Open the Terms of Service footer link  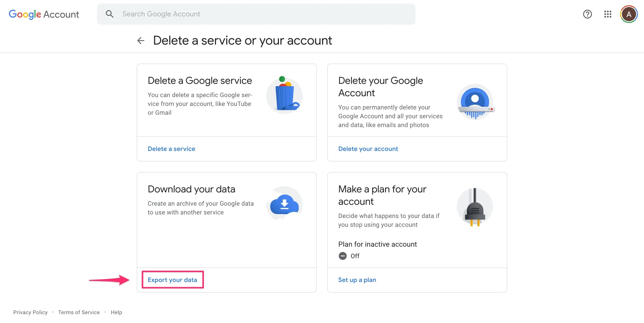79,312
